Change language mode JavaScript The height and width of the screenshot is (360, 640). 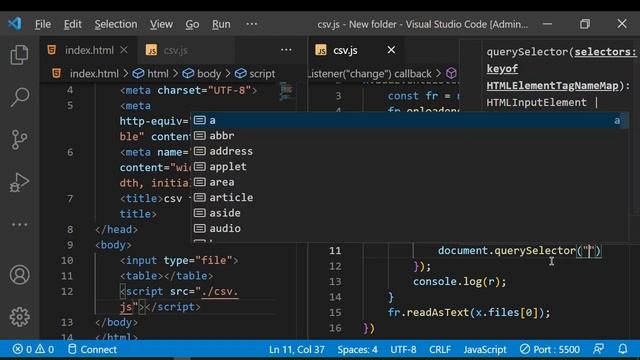pos(485,349)
